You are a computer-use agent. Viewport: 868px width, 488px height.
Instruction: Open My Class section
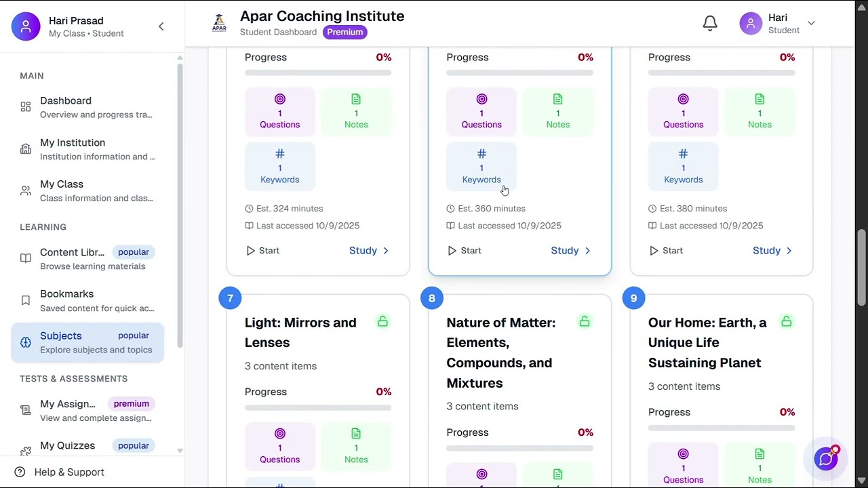(87, 190)
